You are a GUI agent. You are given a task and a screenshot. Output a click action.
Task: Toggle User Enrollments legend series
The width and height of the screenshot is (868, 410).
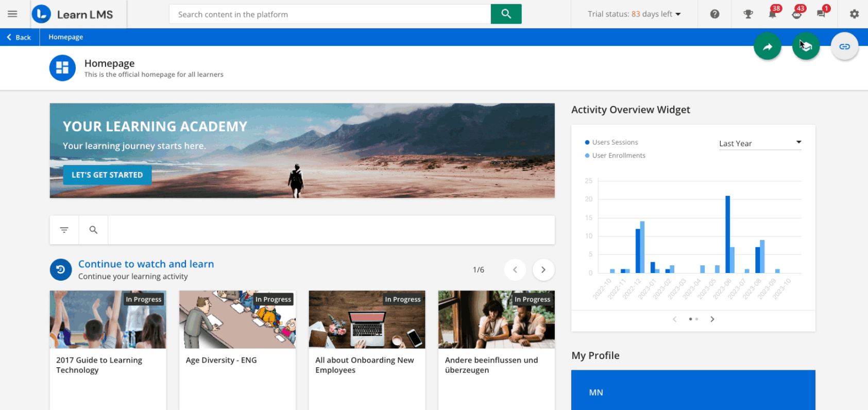(x=618, y=156)
